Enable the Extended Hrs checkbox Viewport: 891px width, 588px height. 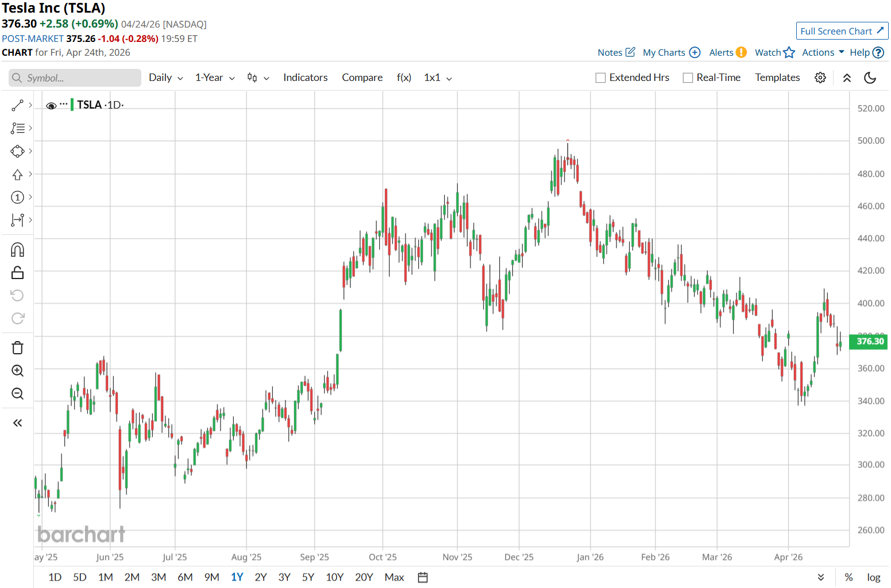pyautogui.click(x=601, y=78)
